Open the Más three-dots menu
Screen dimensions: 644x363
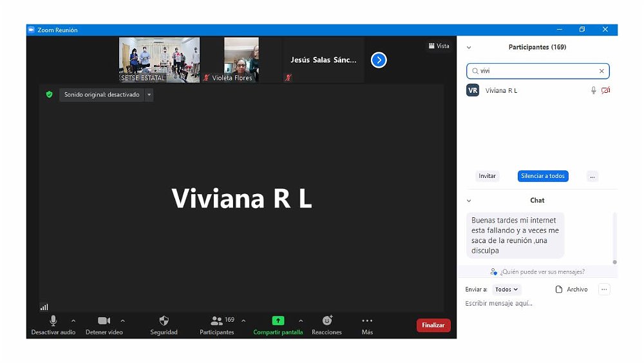tap(367, 320)
